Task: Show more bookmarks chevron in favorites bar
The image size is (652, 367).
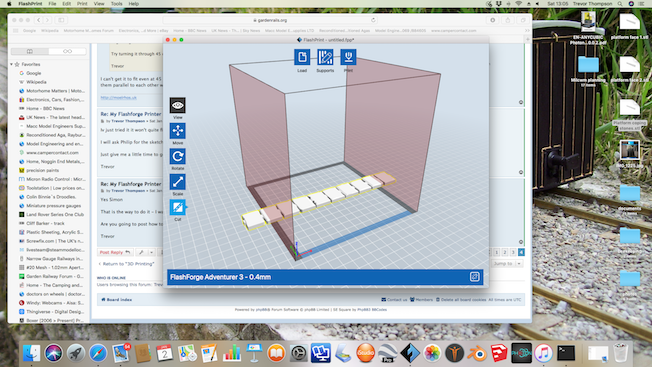Action: click(x=527, y=30)
